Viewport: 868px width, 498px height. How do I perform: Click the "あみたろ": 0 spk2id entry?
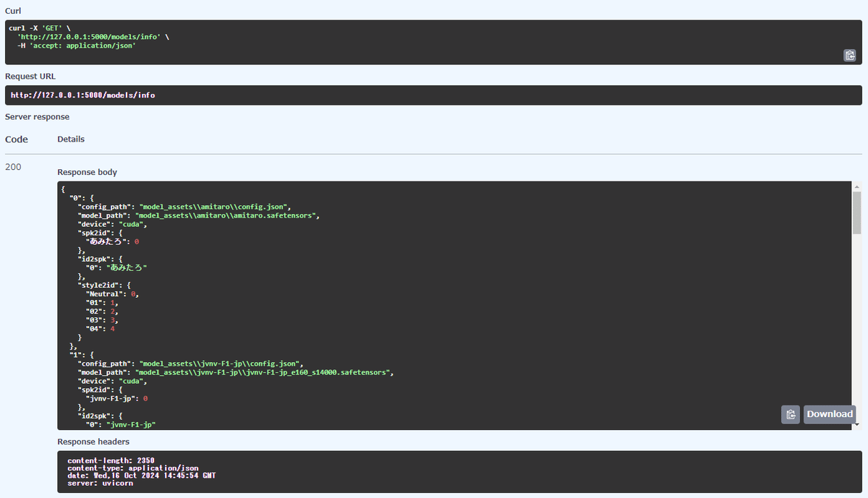pos(112,241)
